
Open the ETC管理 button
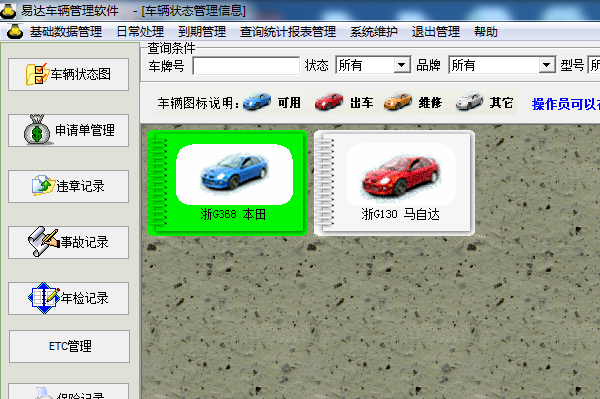69,346
